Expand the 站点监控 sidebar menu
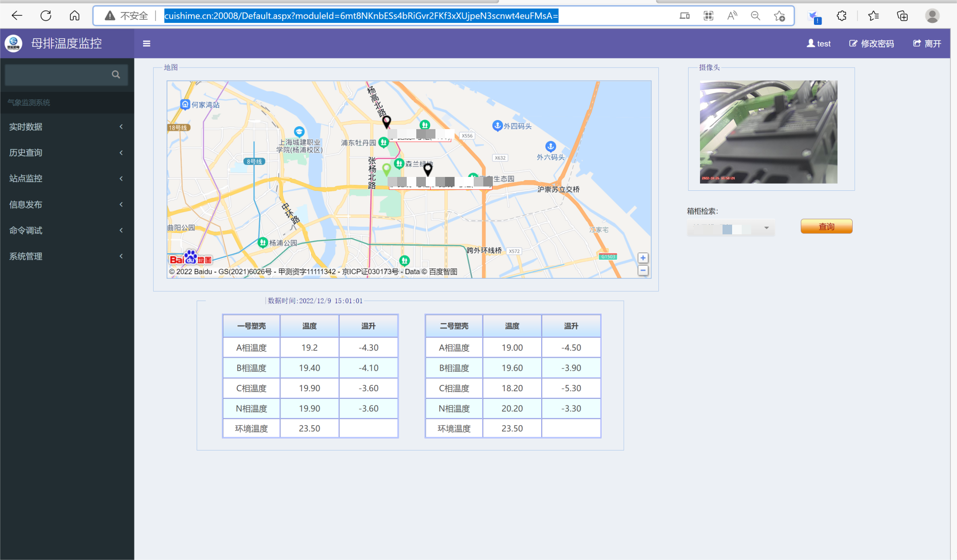Image resolution: width=957 pixels, height=560 pixels. click(x=67, y=178)
